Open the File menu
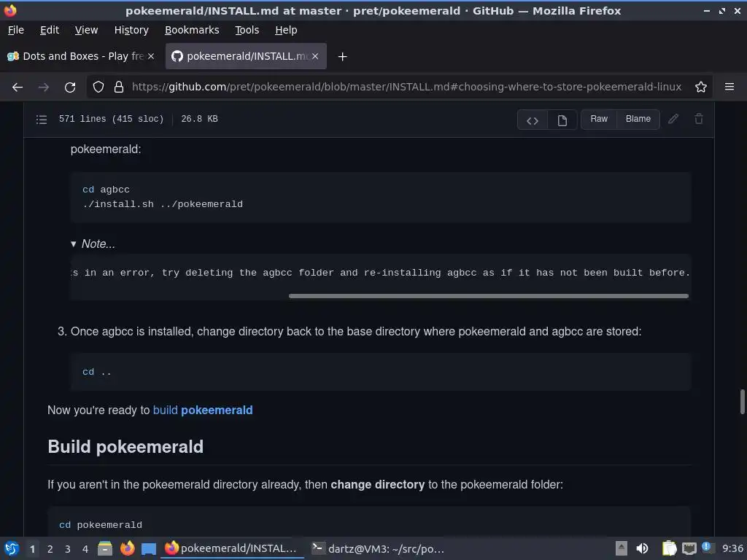This screenshot has width=747, height=560. coord(16,30)
